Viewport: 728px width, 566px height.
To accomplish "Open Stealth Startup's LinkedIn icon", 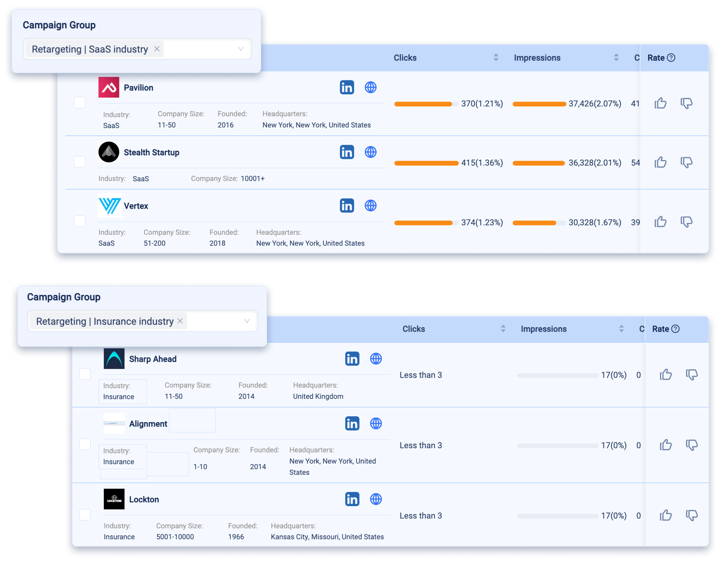I will (x=347, y=152).
